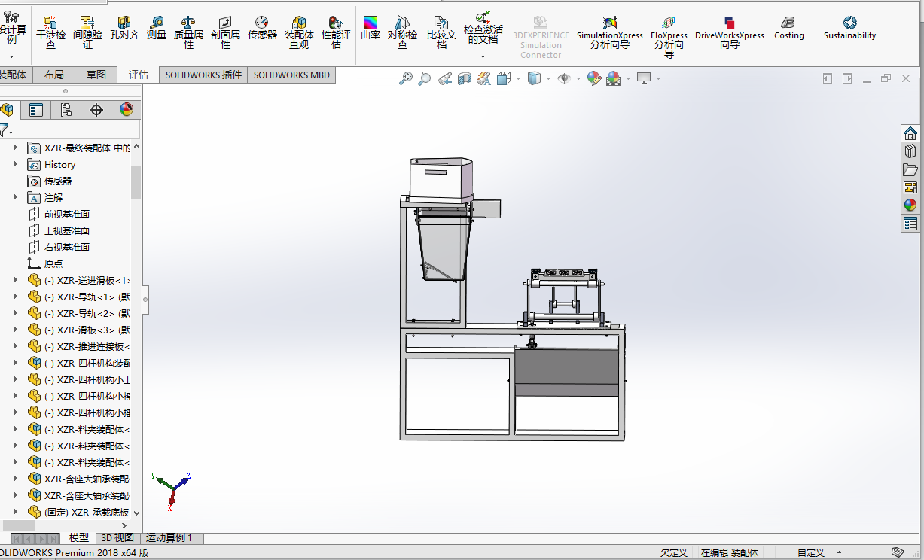The width and height of the screenshot is (924, 560).
Task: Open the 对称检查 symmetry check
Action: (402, 32)
